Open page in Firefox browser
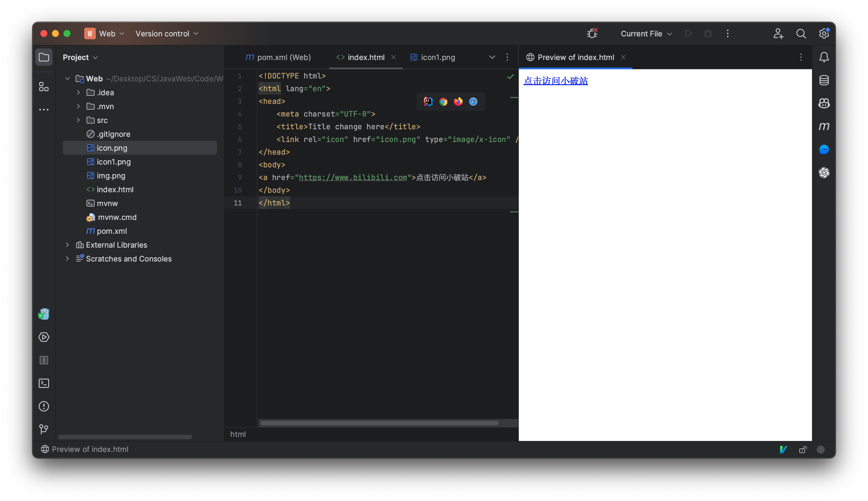Viewport: 868px width, 501px height. 458,102
